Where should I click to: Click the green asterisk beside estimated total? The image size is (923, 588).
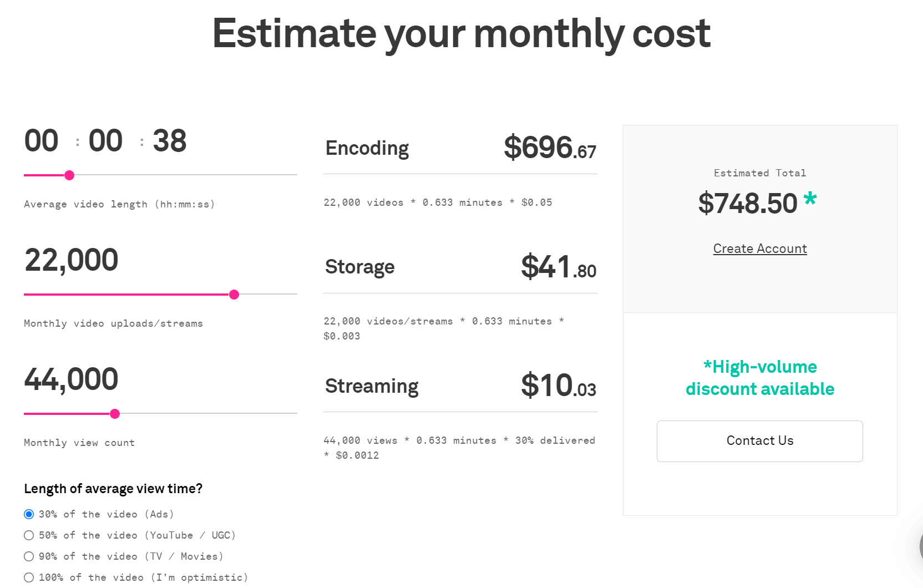810,198
